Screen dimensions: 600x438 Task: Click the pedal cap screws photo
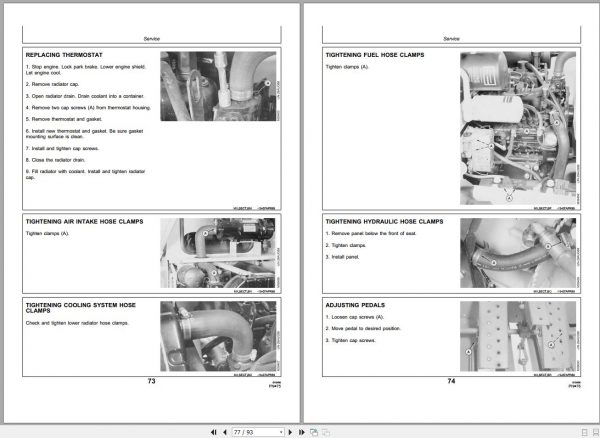518,336
